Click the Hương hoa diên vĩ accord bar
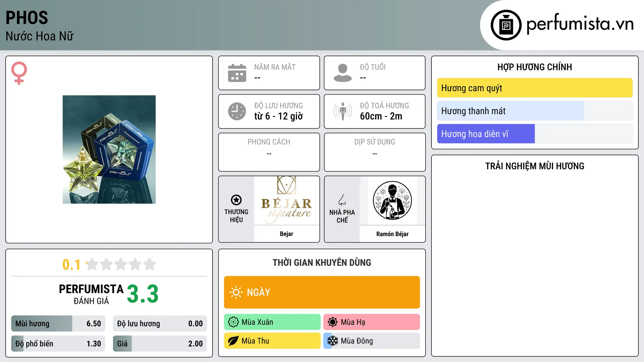644x362 pixels. click(x=535, y=134)
